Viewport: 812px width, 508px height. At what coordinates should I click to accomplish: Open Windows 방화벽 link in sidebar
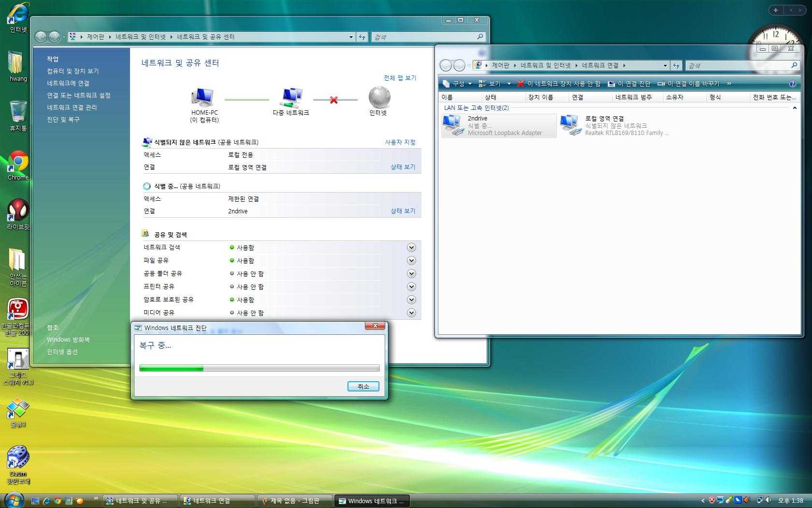click(x=68, y=340)
